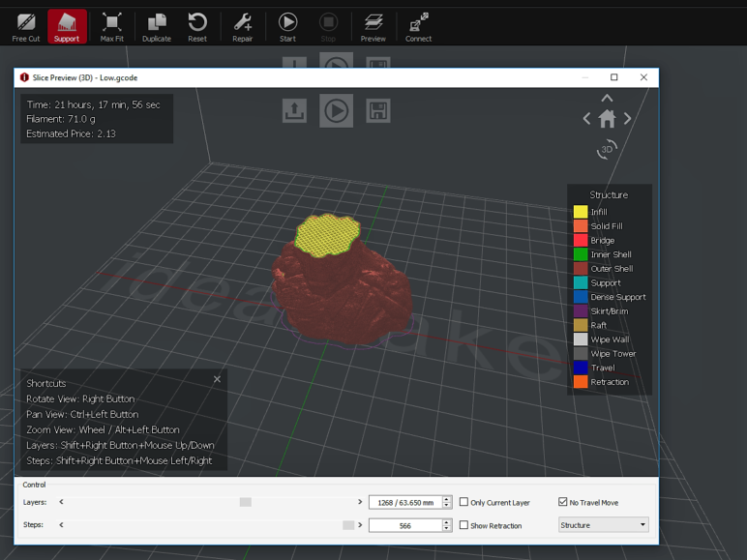Maximize the Slice Preview window
Image resolution: width=747 pixels, height=560 pixels.
(614, 77)
